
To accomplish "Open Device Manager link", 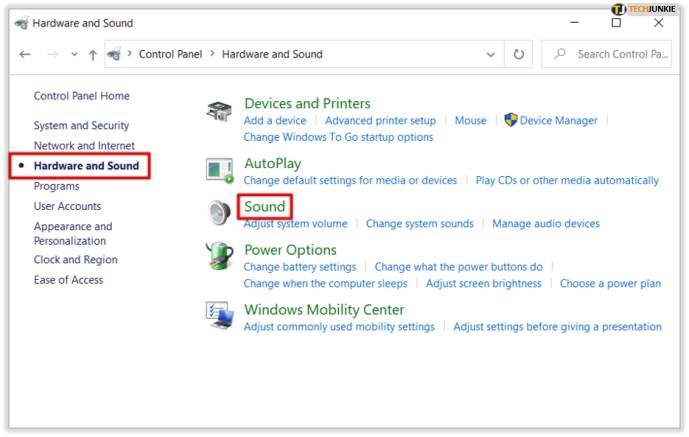I will pyautogui.click(x=558, y=120).
